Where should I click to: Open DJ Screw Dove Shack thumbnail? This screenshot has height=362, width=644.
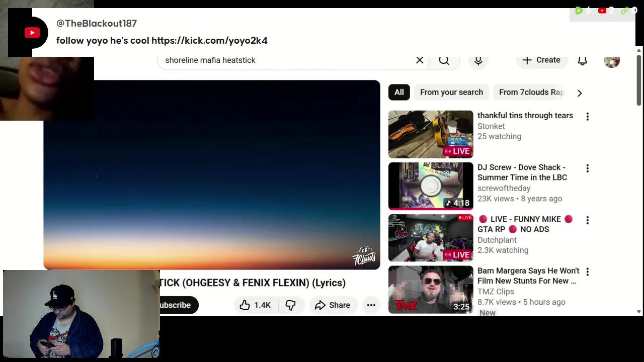431,186
